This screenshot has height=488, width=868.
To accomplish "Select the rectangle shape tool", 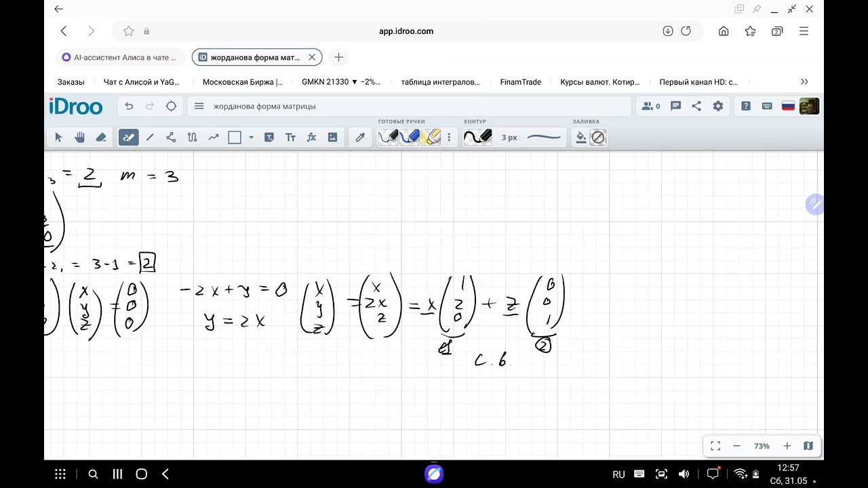I will tap(235, 138).
